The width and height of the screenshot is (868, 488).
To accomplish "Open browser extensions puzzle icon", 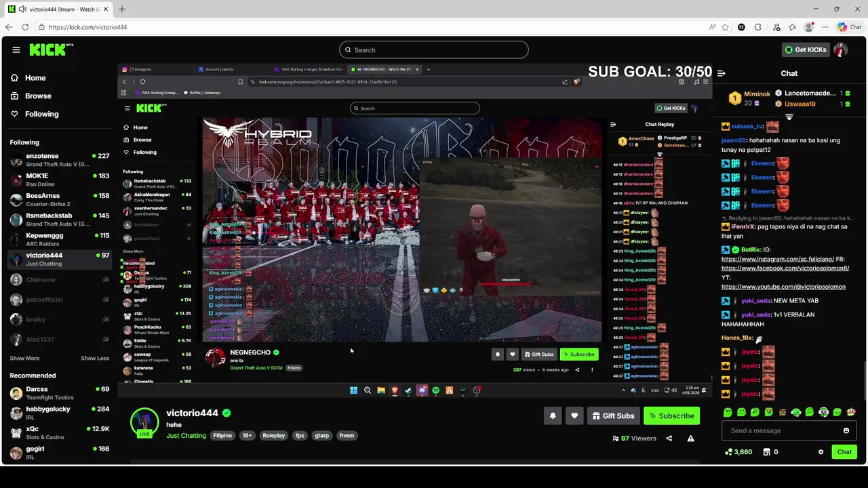I will [758, 27].
